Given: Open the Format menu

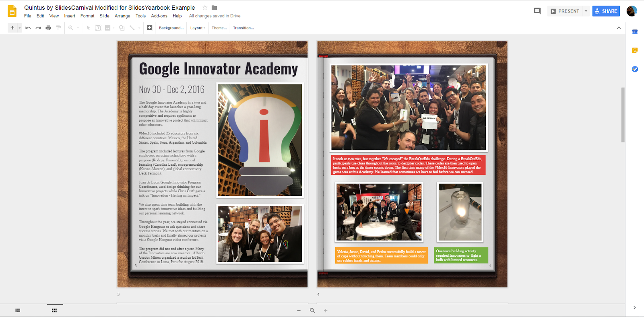Looking at the screenshot, I should point(87,16).
